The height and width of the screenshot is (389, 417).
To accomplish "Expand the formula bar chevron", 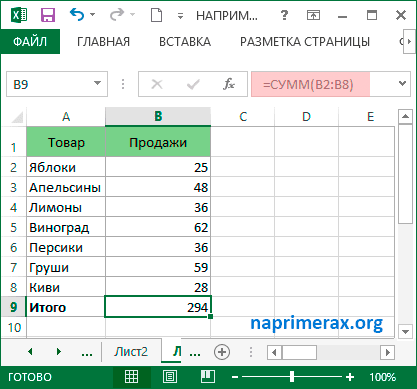I will coord(402,83).
